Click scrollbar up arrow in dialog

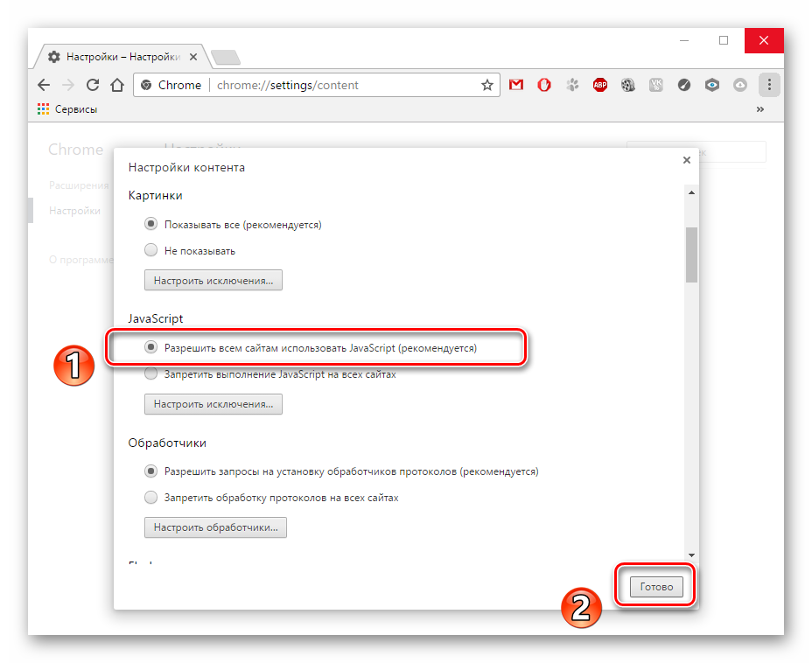691,192
